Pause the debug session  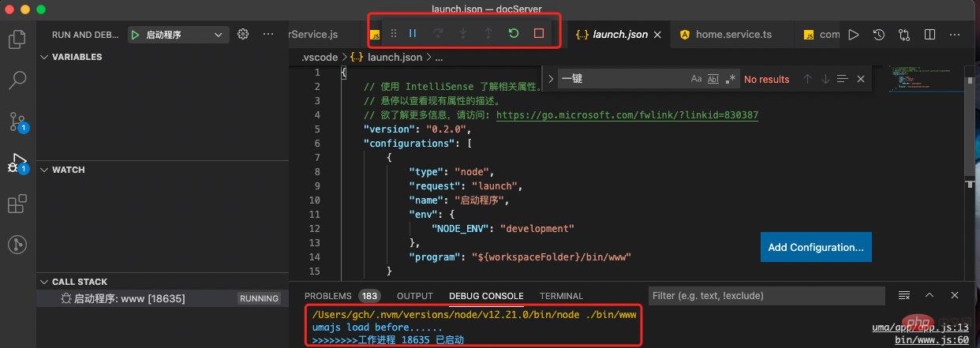click(412, 34)
